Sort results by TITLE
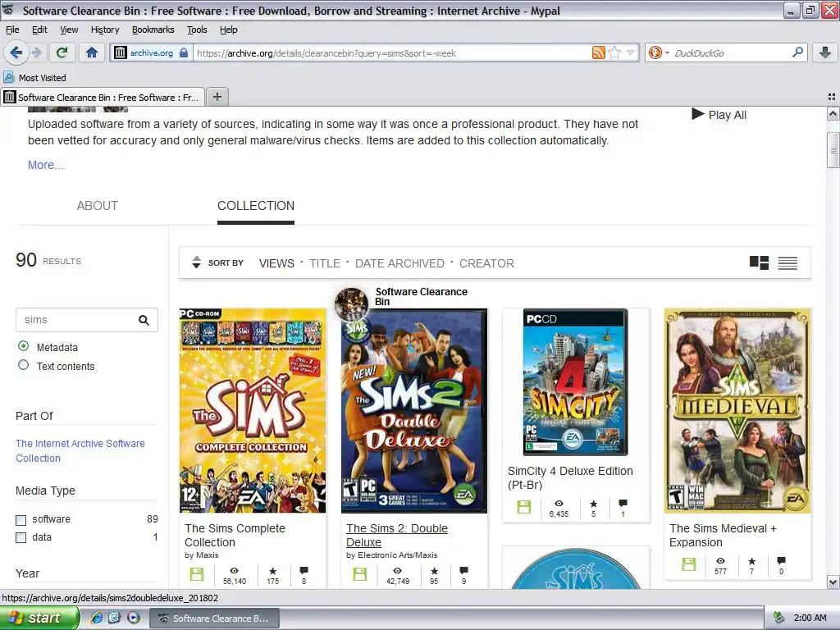 tap(325, 263)
